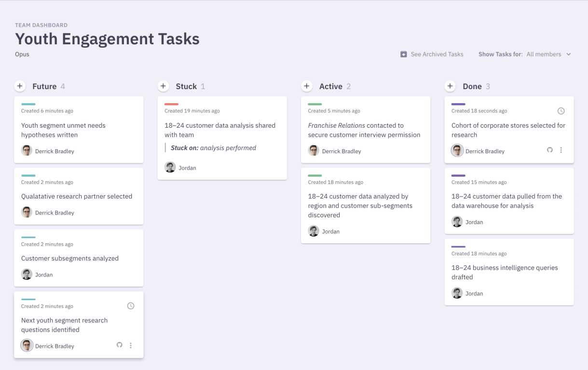Click Created 18 seconds ago timestamp
Screen dimensions: 588x370
coord(479,111)
